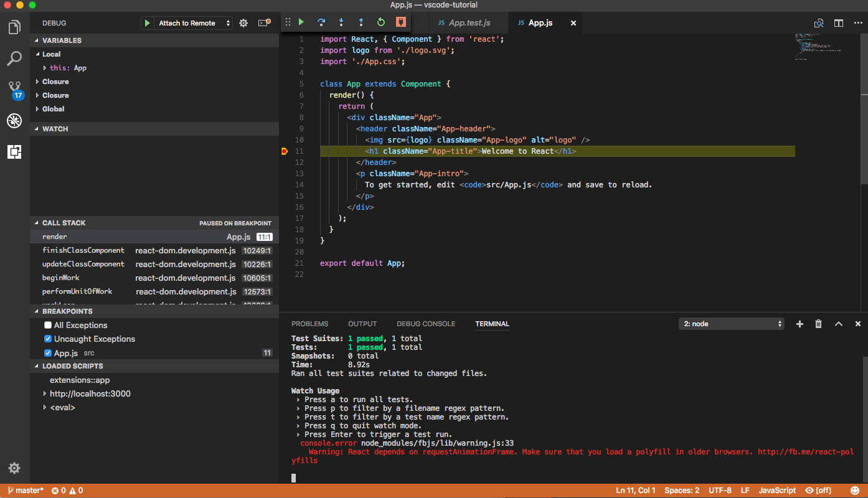Open the Extensions view icon
The height and width of the screenshot is (498, 868).
pyautogui.click(x=14, y=151)
